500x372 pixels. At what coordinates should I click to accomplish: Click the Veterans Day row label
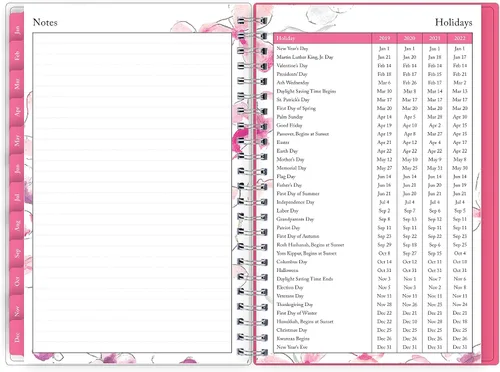coord(290,296)
